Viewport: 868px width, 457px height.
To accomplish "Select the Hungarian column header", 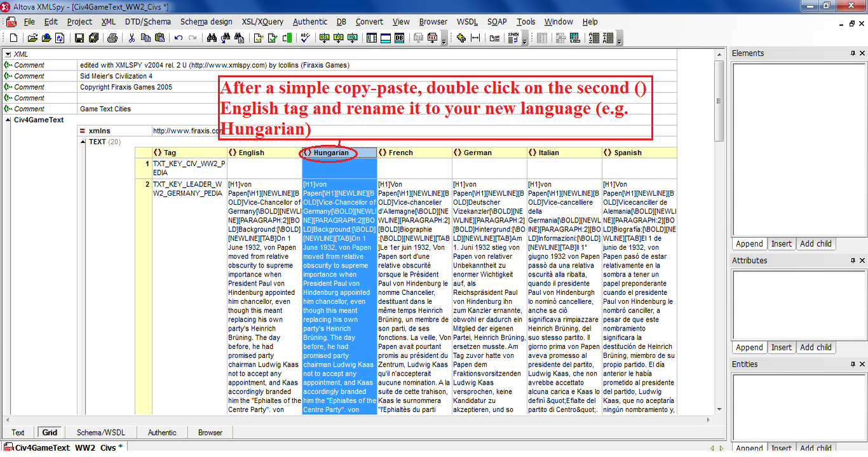I will pyautogui.click(x=339, y=153).
